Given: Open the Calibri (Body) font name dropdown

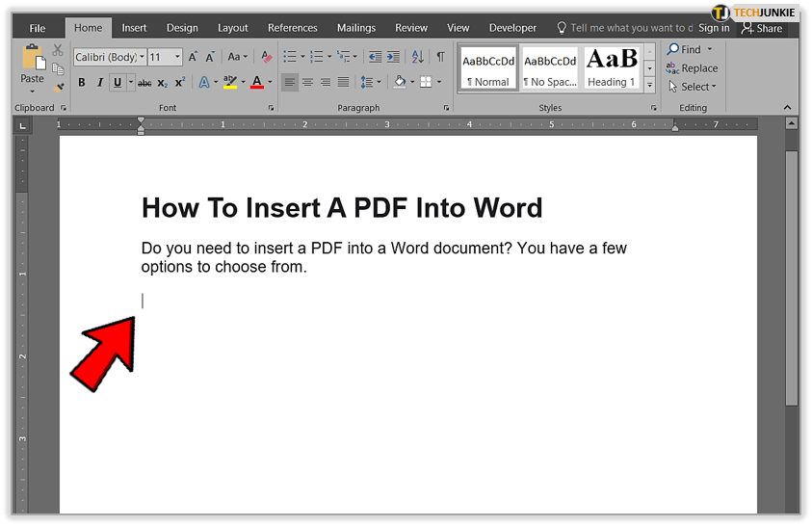Looking at the screenshot, I should click(x=142, y=58).
